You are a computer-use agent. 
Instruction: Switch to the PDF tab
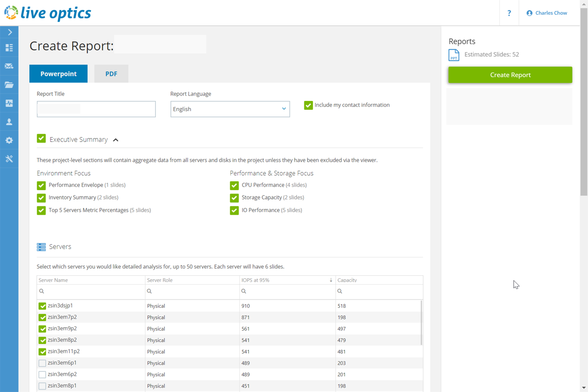[x=111, y=73]
